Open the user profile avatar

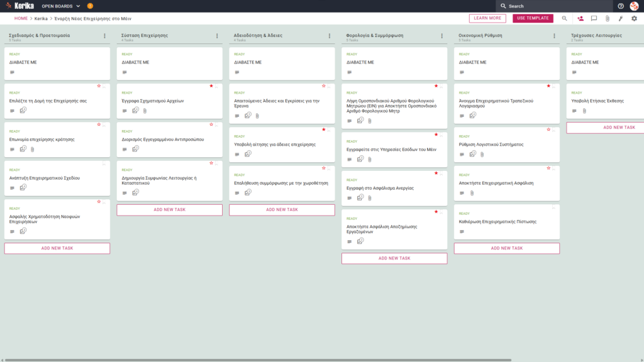click(x=634, y=6)
